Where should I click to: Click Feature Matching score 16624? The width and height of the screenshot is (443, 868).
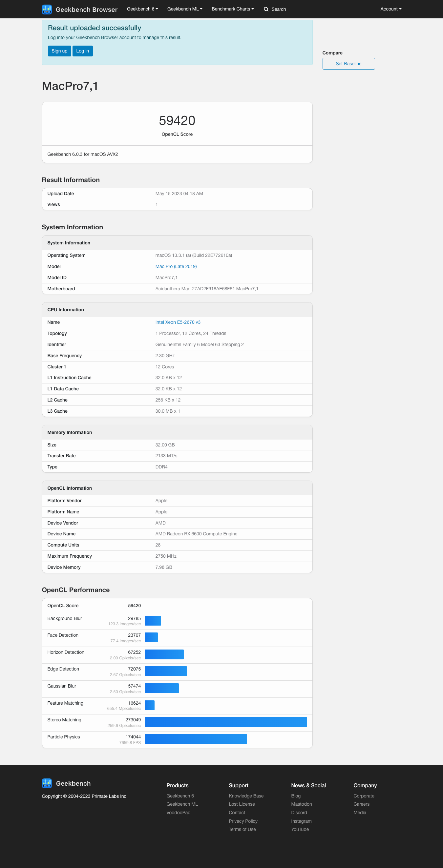coord(134,703)
